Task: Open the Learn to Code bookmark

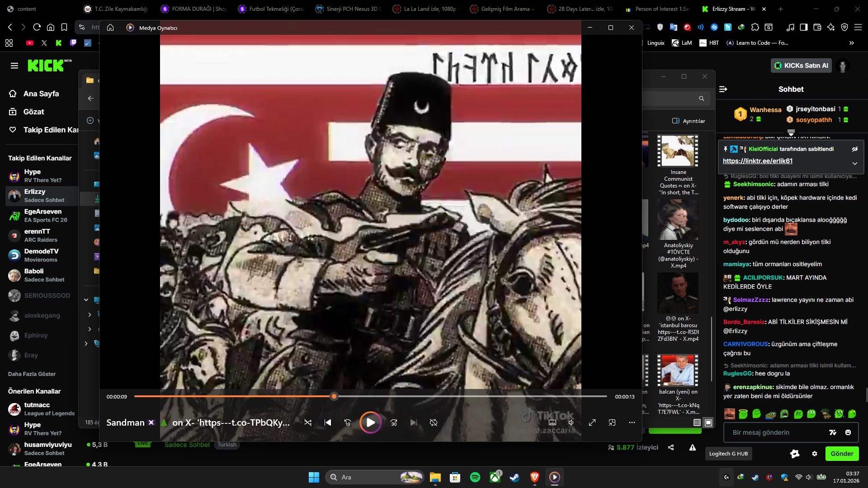Action: (x=757, y=43)
